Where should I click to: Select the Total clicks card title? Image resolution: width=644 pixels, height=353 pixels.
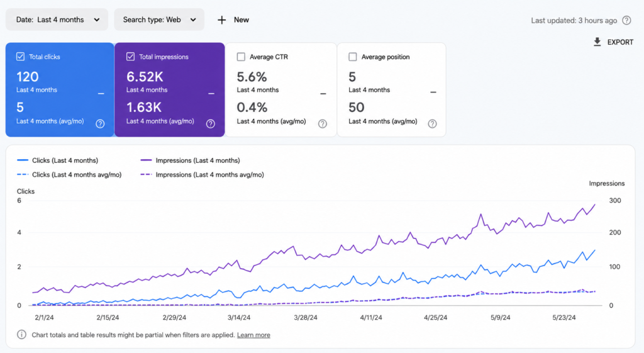pos(45,57)
